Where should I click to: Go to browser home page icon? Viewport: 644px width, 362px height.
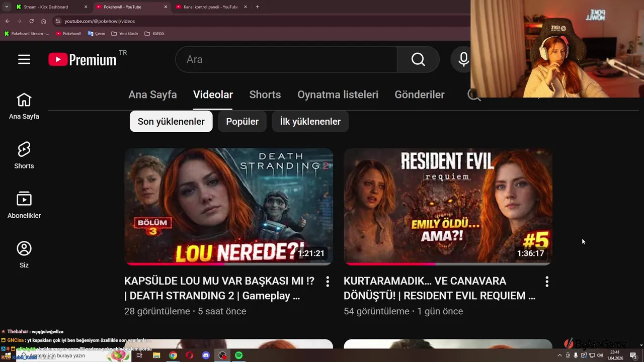(43, 21)
